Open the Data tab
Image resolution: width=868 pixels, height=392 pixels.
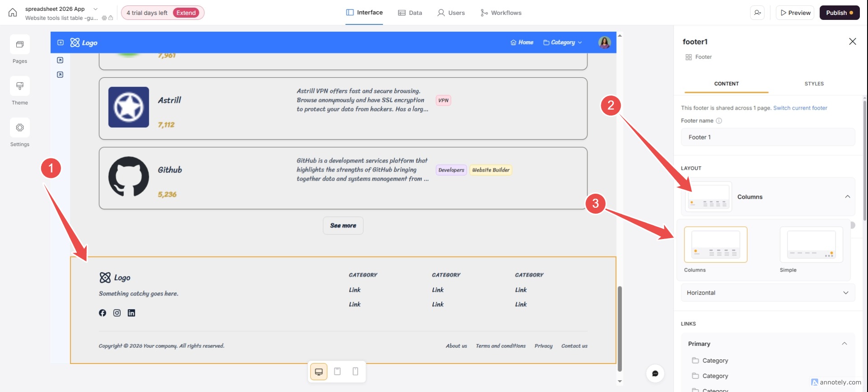410,13
